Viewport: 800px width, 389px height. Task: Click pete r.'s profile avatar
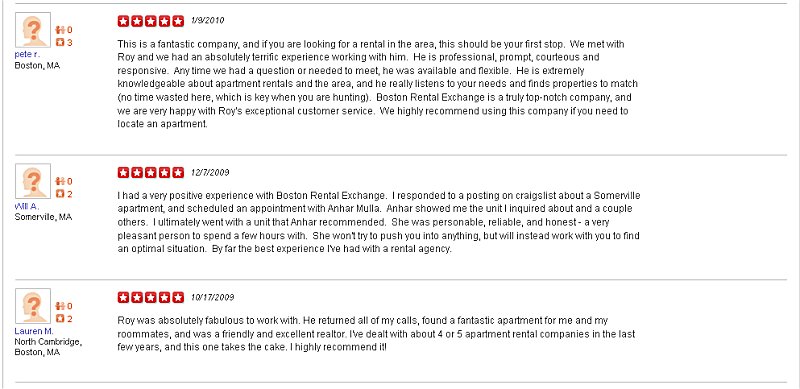click(33, 30)
